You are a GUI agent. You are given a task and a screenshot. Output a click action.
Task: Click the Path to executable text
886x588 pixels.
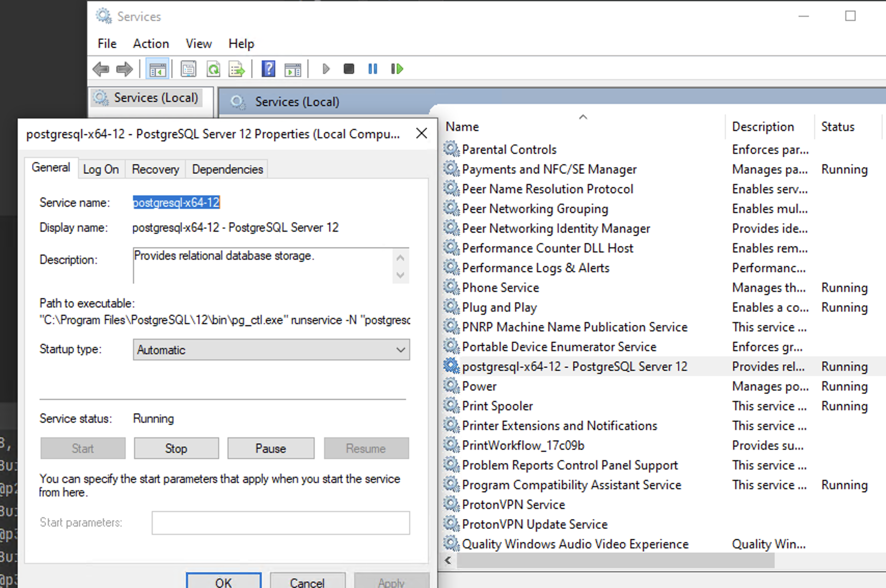coord(225,320)
